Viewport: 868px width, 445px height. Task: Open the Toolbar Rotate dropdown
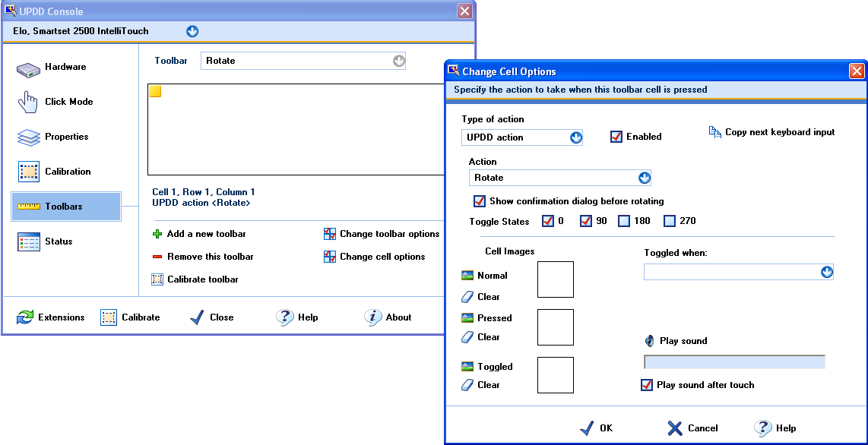click(x=399, y=61)
